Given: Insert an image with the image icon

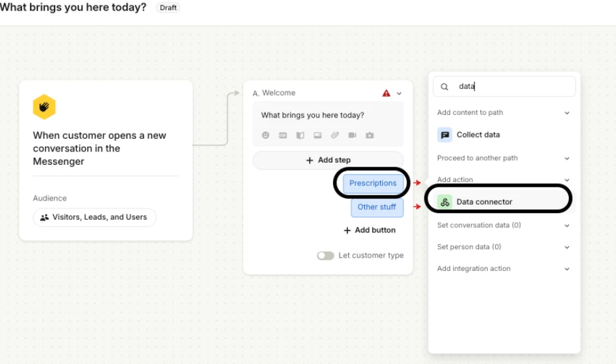Looking at the screenshot, I should point(318,136).
